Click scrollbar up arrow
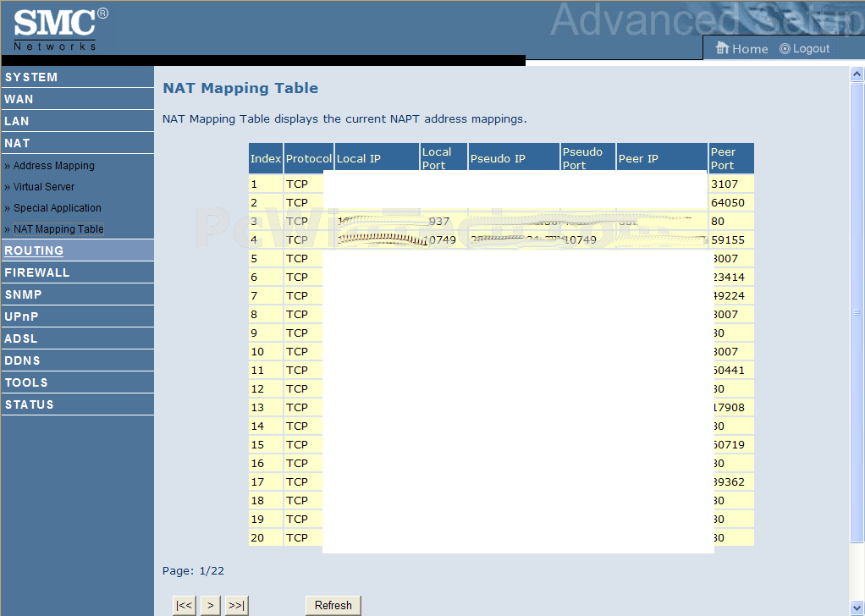Image resolution: width=865 pixels, height=616 pixels. (x=857, y=74)
